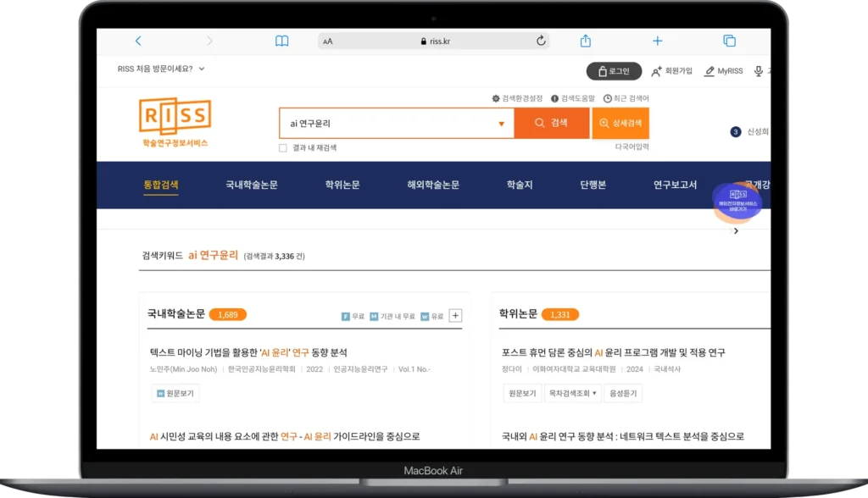
Task: Open the MyRISS link
Action: click(x=724, y=71)
